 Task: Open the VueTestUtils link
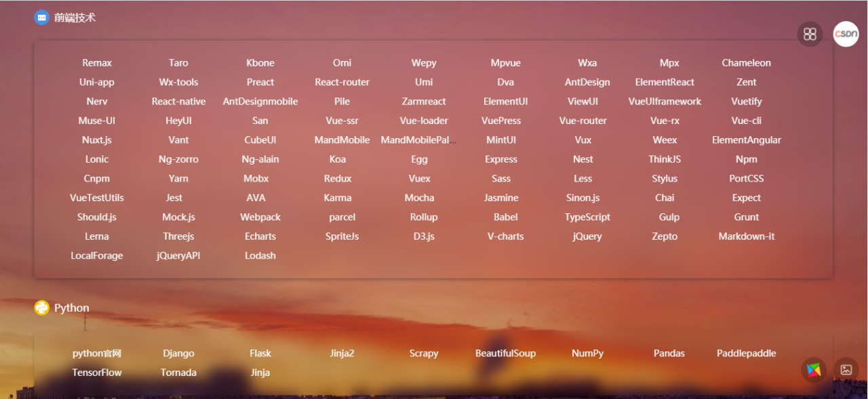tap(97, 198)
